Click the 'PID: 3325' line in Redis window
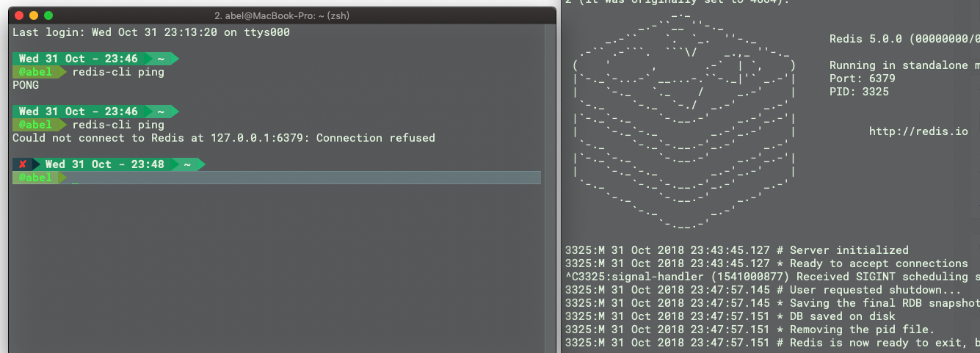The height and width of the screenshot is (353, 980). coord(859,92)
